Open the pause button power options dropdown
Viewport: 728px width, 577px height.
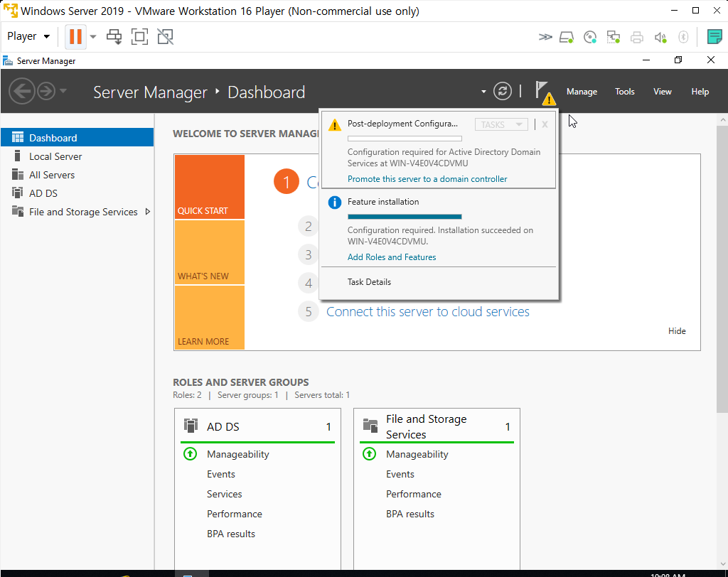pyautogui.click(x=93, y=37)
